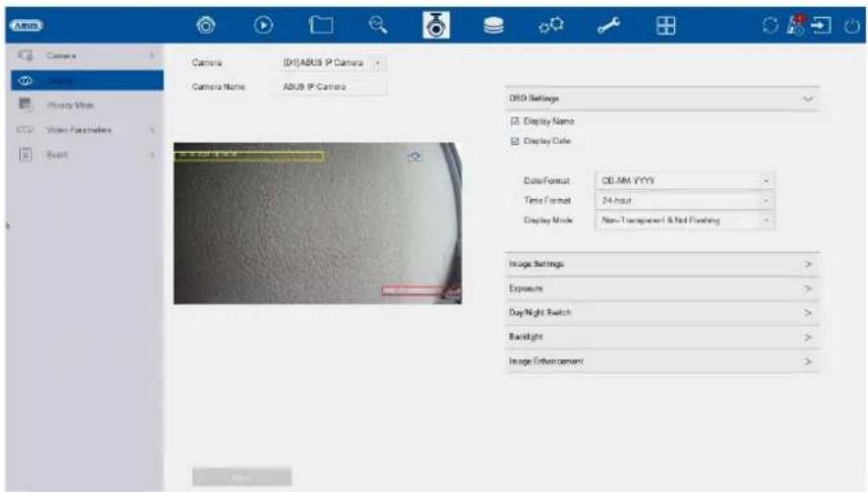Open the Camera selection dropdown

[x=331, y=63]
